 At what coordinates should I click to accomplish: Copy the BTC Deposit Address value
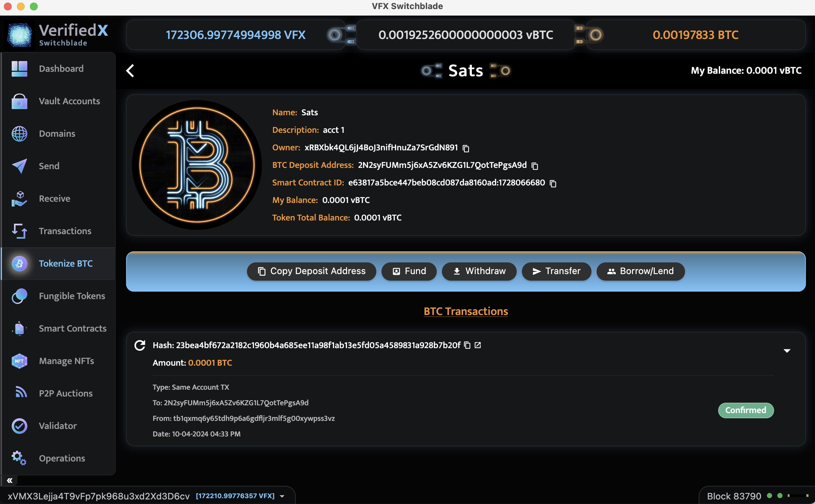pyautogui.click(x=535, y=166)
